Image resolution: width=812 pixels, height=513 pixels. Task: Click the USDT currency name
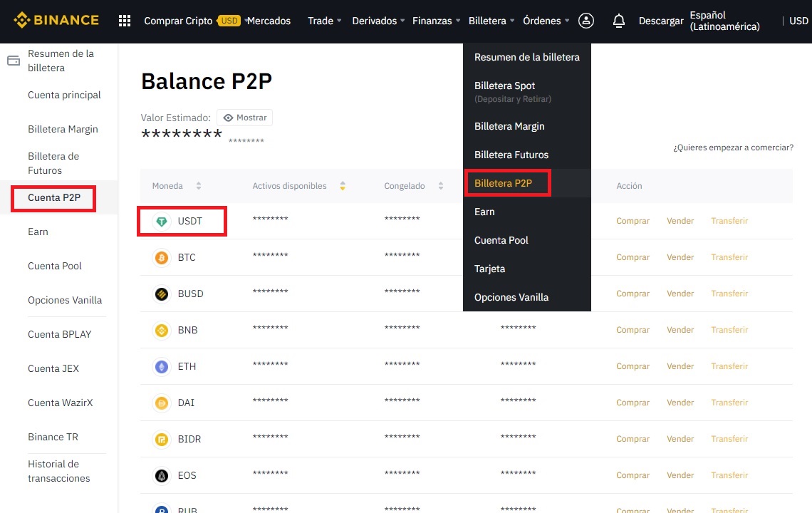189,222
